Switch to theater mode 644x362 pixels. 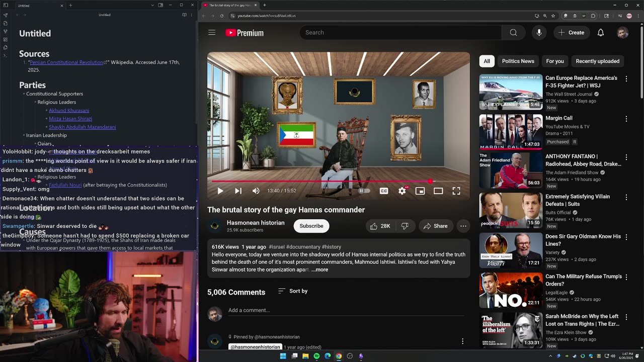438,191
